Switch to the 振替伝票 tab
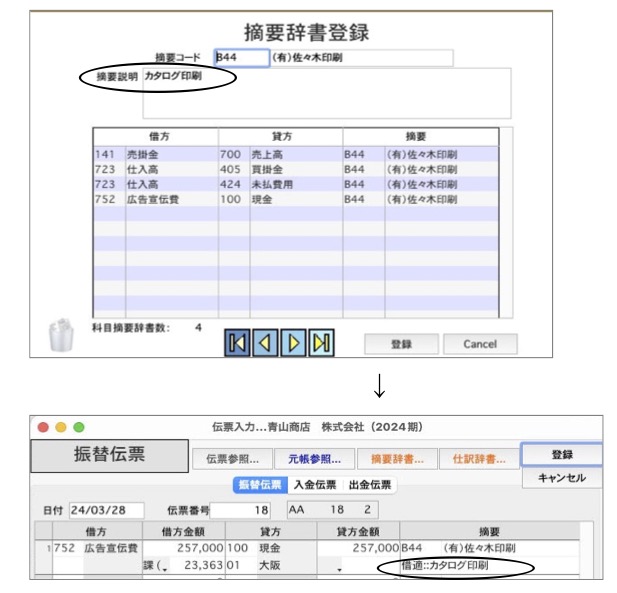This screenshot has height=593, width=617. (260, 485)
